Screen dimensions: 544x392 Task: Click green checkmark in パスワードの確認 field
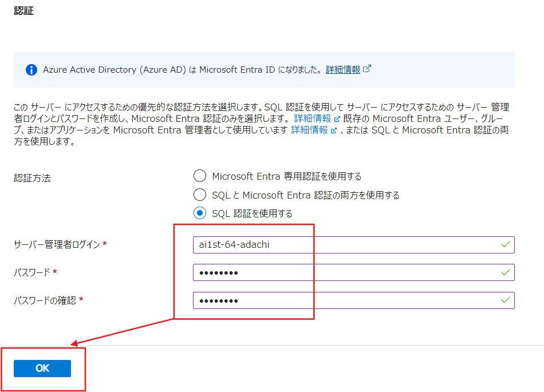tap(506, 300)
